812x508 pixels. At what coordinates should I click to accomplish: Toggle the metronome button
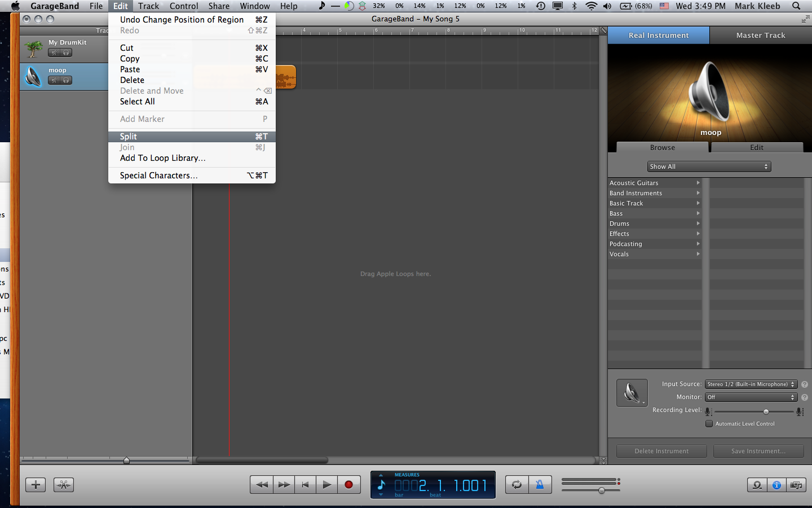click(x=540, y=484)
